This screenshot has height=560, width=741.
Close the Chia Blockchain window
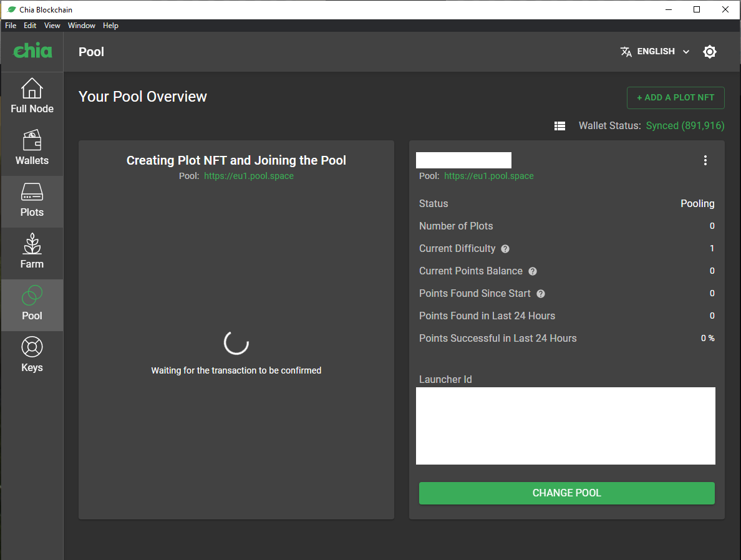pyautogui.click(x=725, y=9)
